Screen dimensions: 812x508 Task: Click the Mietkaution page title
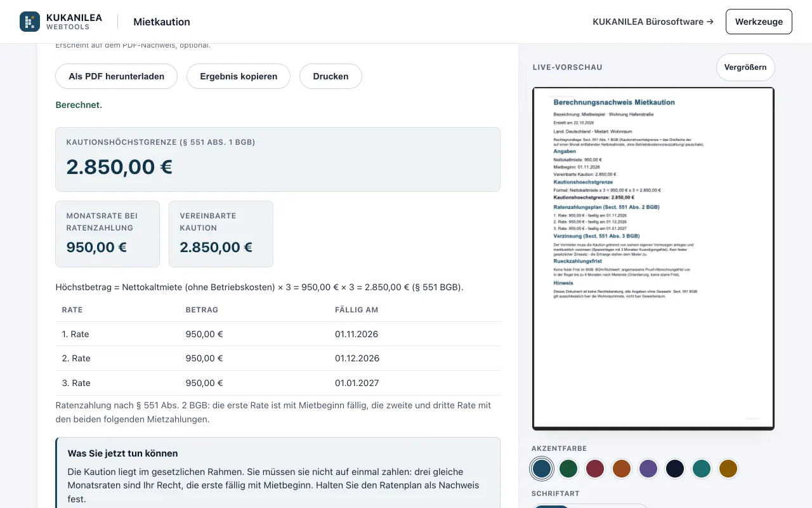coord(162,22)
